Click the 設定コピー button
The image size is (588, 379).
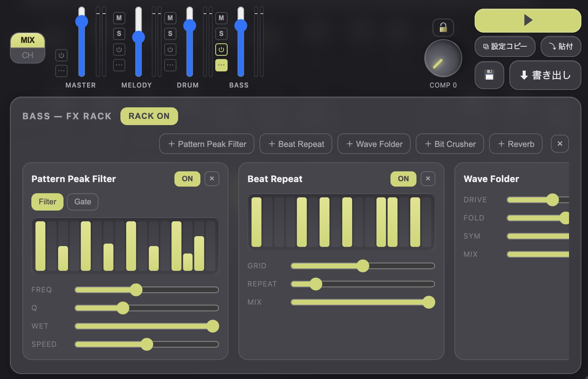point(505,47)
